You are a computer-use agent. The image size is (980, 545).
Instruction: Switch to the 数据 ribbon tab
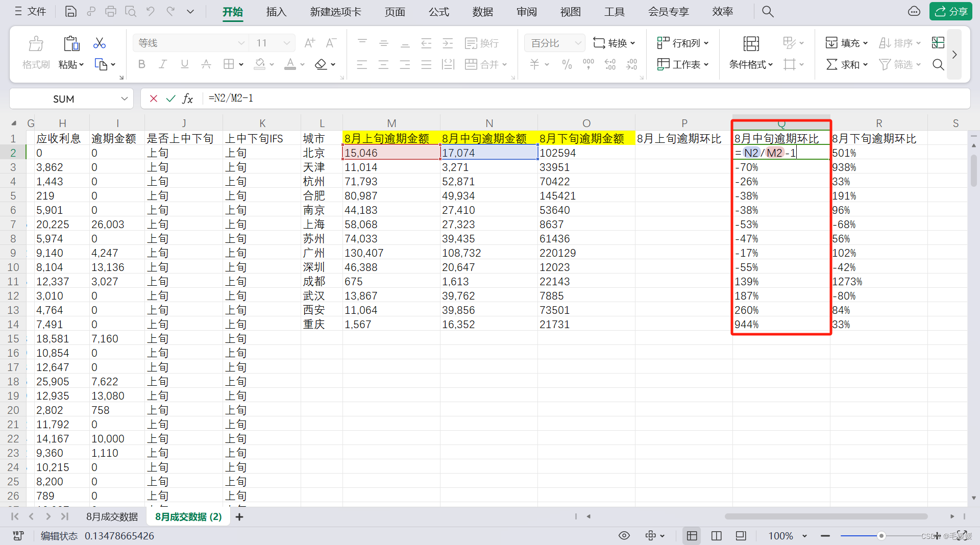483,12
